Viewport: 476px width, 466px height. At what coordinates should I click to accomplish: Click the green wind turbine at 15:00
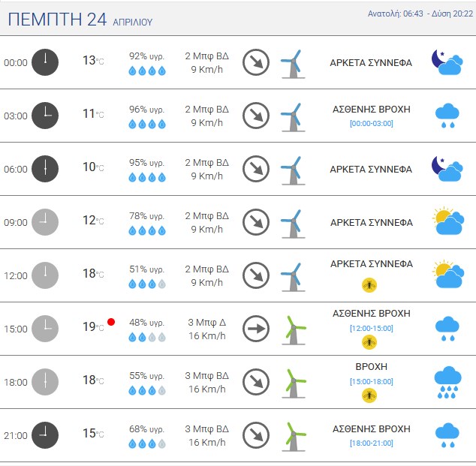coord(294,330)
